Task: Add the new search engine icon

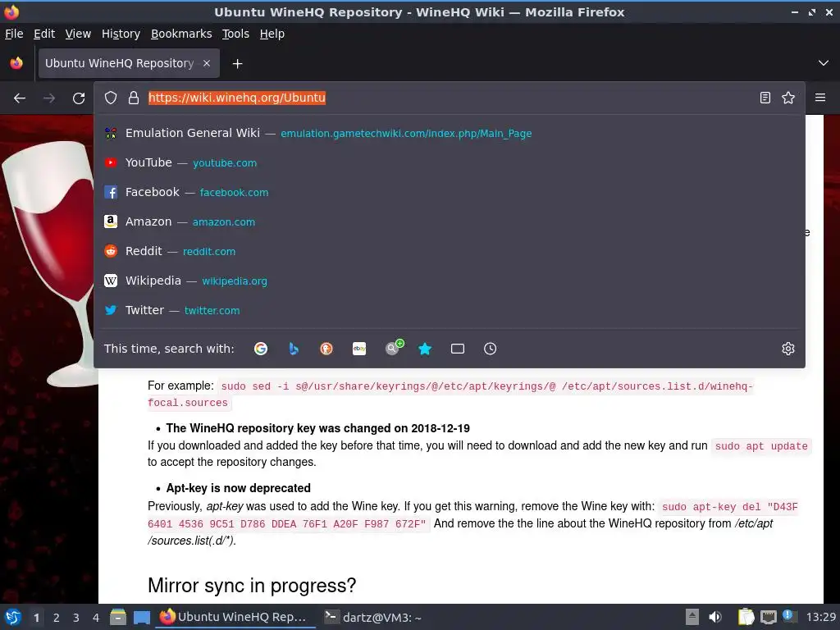Action: [x=395, y=347]
